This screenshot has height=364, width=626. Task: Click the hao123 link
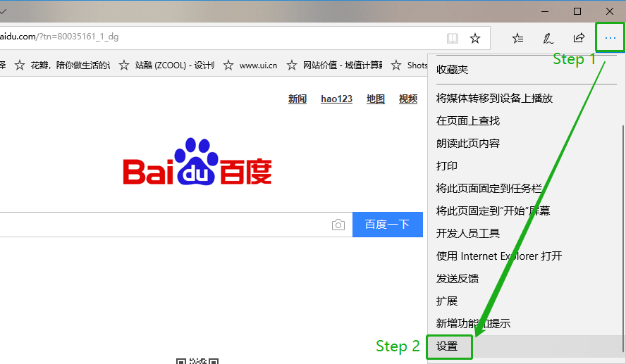click(336, 99)
